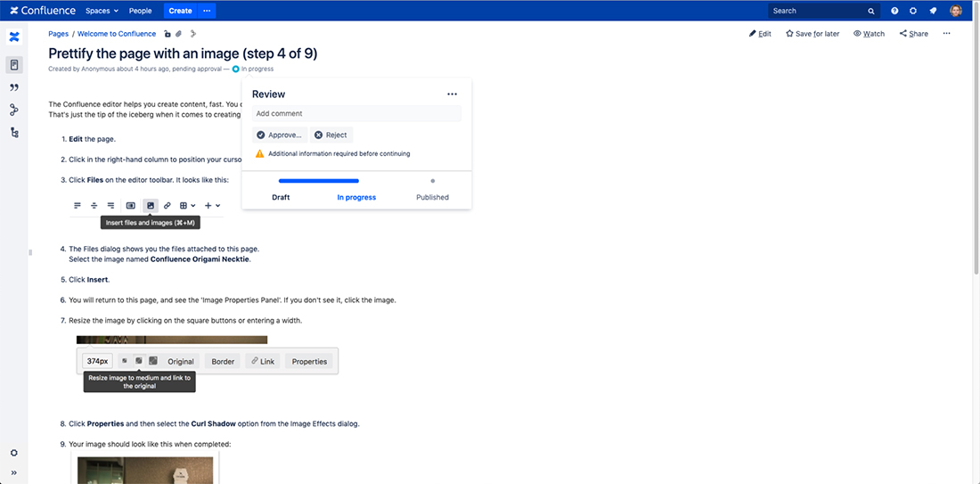
Task: Open the page actions ellipsis menu
Action: tap(947, 34)
